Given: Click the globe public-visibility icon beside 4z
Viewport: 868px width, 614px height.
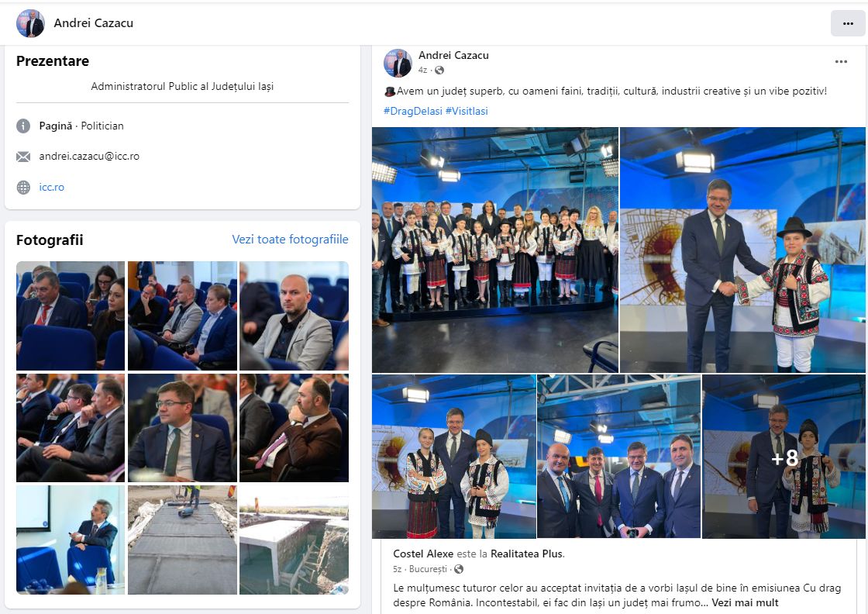Looking at the screenshot, I should [439, 71].
